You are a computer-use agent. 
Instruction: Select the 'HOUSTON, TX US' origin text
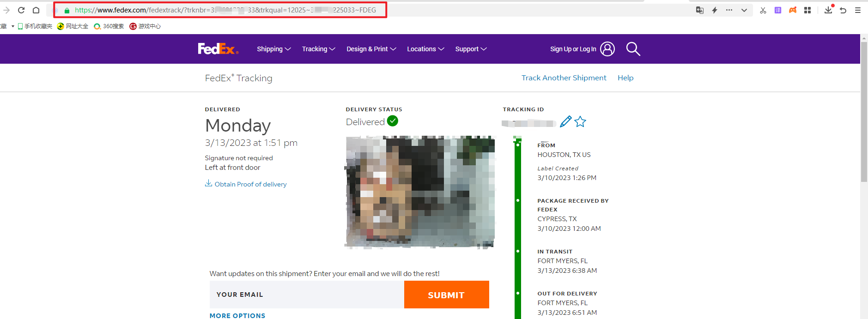(564, 155)
